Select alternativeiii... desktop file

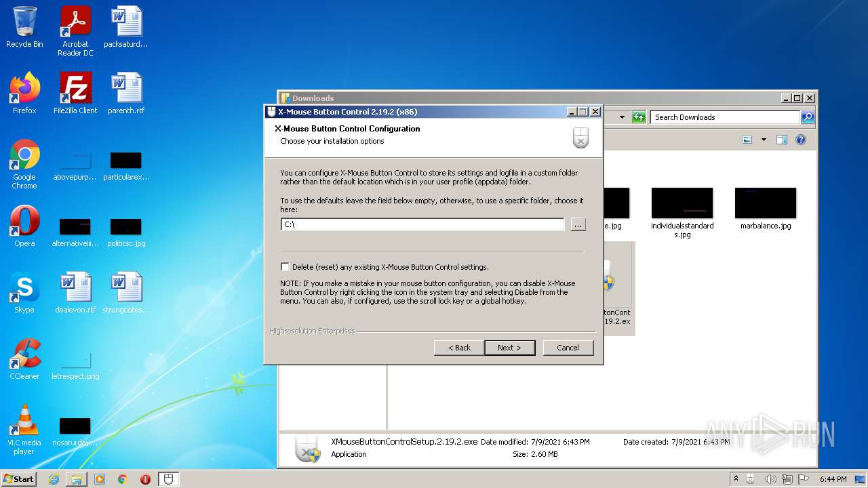(x=75, y=232)
